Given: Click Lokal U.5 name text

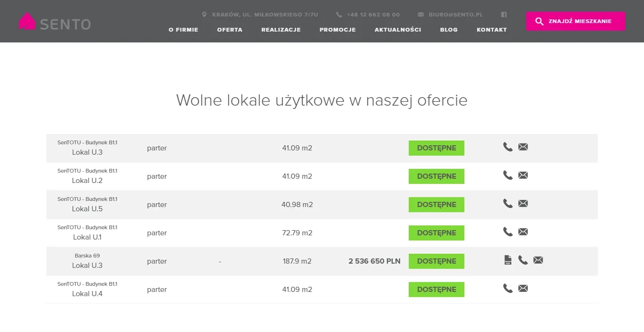Looking at the screenshot, I should tap(87, 209).
